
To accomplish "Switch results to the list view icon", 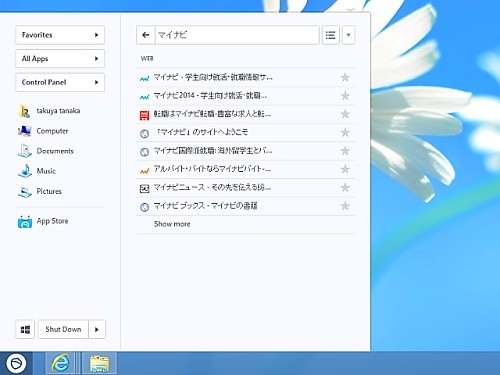I will (330, 35).
